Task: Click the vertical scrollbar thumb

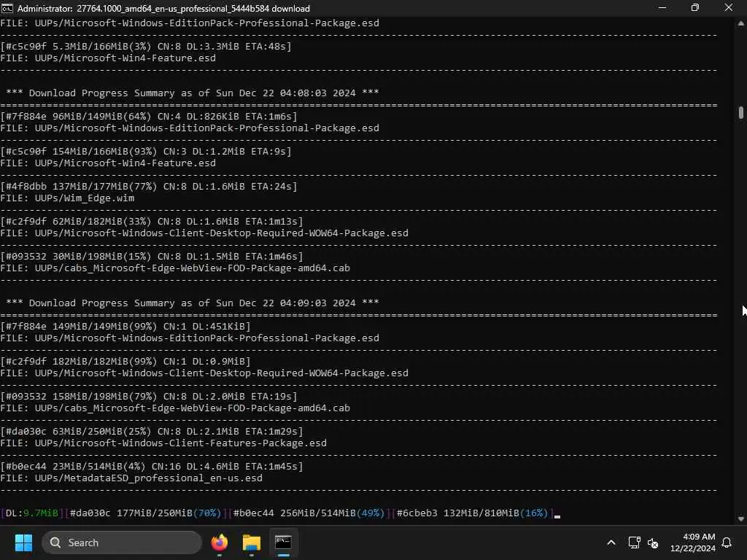Action: tap(741, 112)
